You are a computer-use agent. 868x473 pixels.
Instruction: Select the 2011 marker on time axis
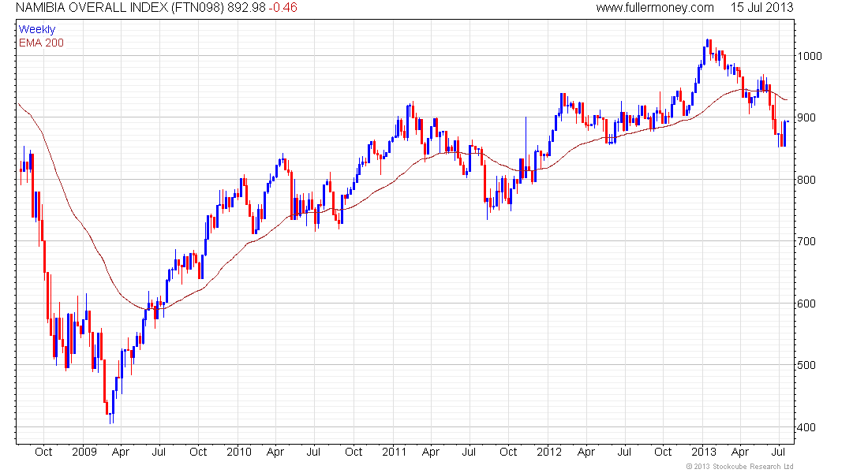click(394, 452)
